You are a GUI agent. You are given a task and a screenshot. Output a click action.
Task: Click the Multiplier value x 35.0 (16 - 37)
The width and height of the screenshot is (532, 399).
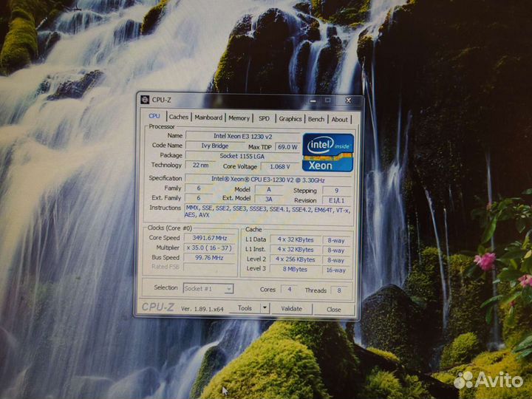pos(210,248)
